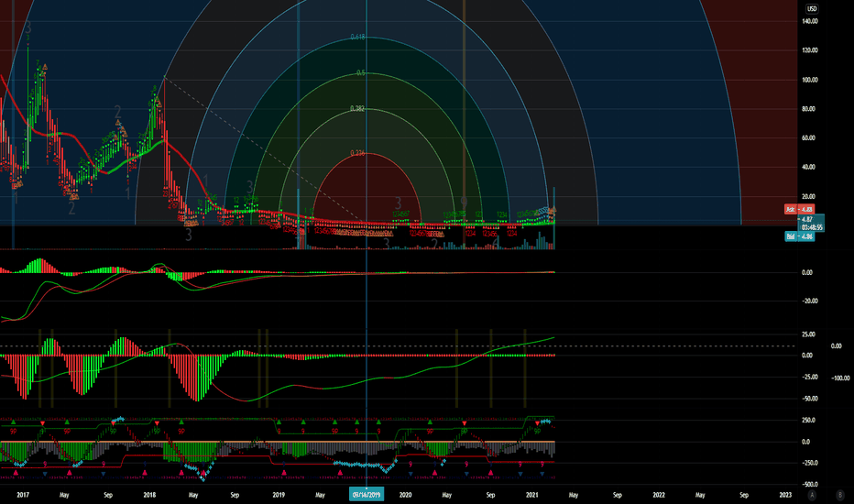Click the -50.00 oscillator scale value
Image resolution: width=854 pixels, height=504 pixels.
point(809,399)
